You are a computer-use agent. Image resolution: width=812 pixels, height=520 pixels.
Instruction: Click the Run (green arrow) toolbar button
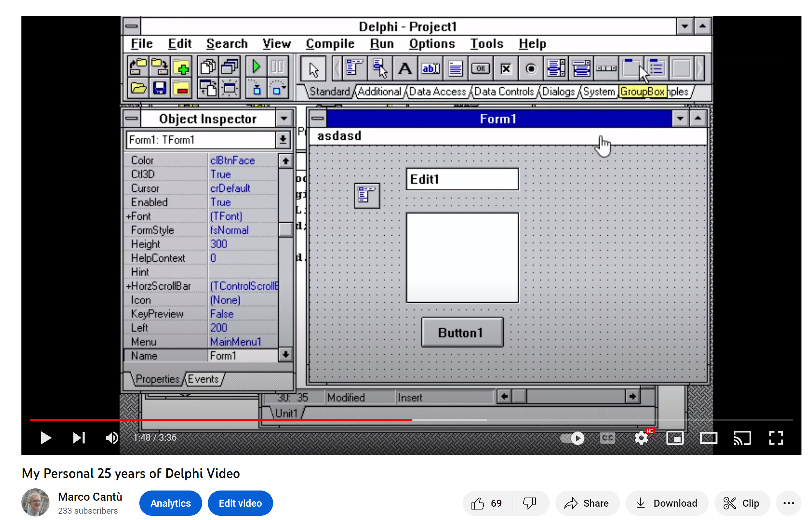(x=256, y=66)
